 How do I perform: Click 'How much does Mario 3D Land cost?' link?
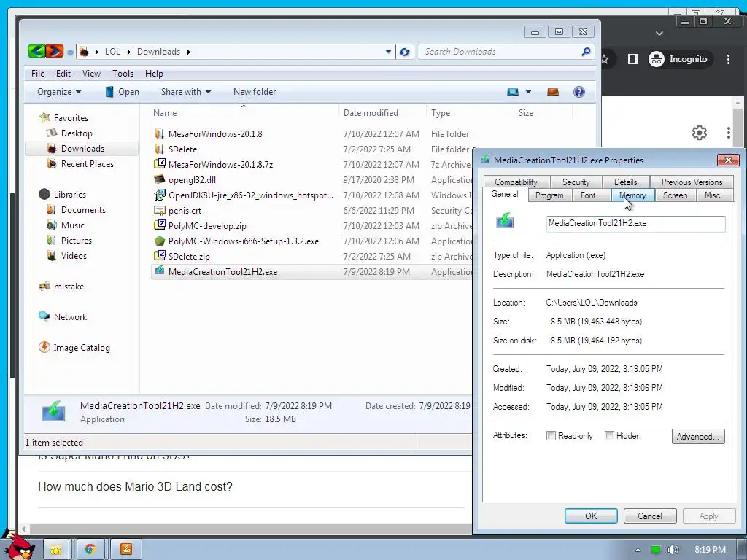pyautogui.click(x=135, y=486)
